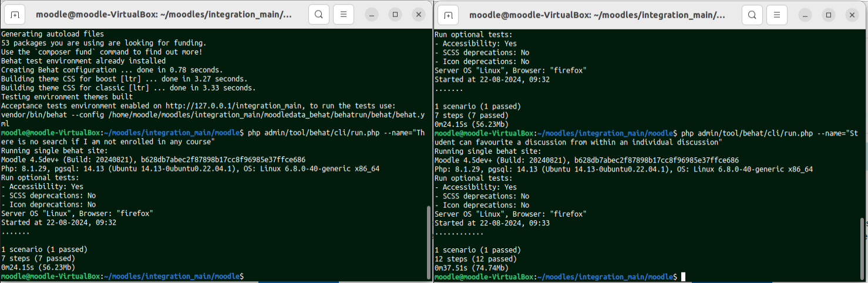This screenshot has width=868, height=283.
Task: Click lower "Php: 8.1.29" line in right window
Action: (x=624, y=169)
